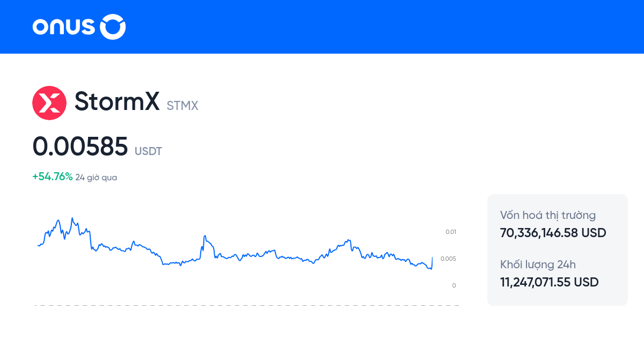The height and width of the screenshot is (338, 644).
Task: Select the STMX ticker symbol
Action: [182, 106]
